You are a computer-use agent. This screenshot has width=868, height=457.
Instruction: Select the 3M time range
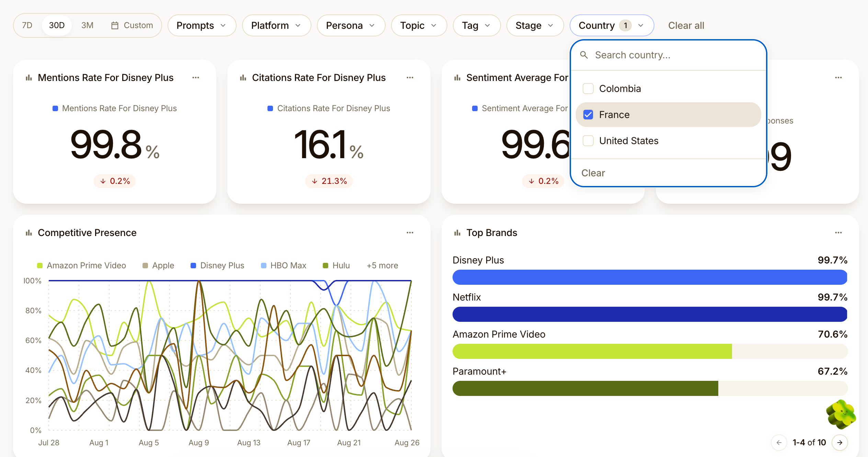[x=87, y=25]
